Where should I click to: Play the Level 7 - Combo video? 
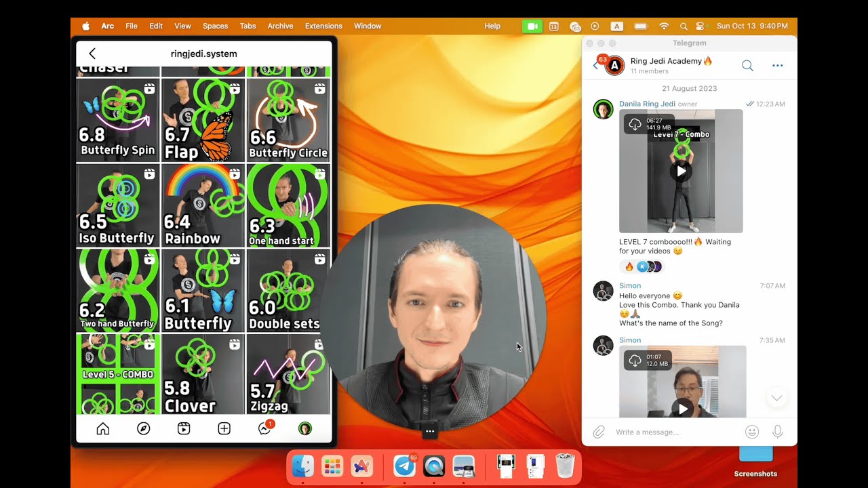click(681, 171)
